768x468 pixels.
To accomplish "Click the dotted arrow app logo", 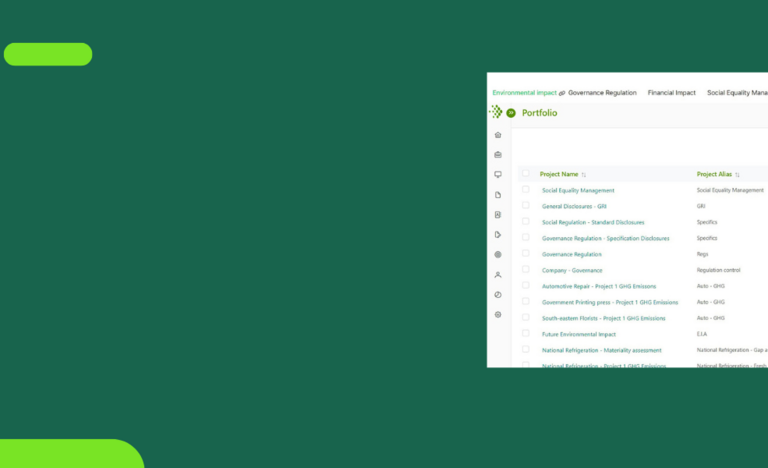I will 496,112.
